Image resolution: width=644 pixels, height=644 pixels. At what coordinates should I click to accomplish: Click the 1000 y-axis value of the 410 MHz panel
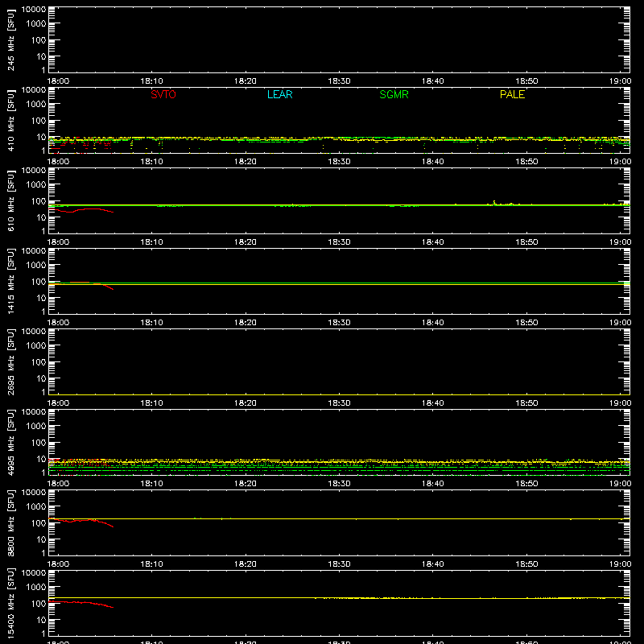click(36, 104)
